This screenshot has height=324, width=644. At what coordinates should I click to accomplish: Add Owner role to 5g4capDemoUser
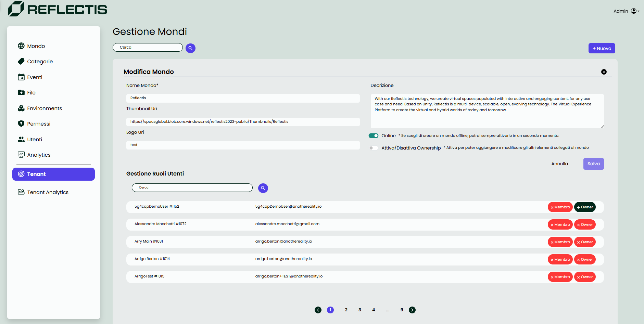[585, 207]
